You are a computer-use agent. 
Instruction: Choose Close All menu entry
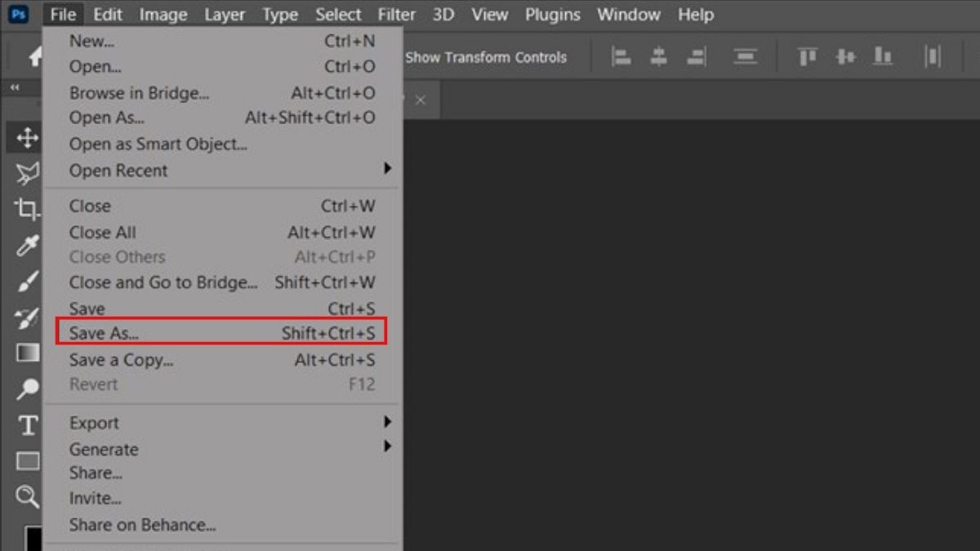tap(220, 233)
